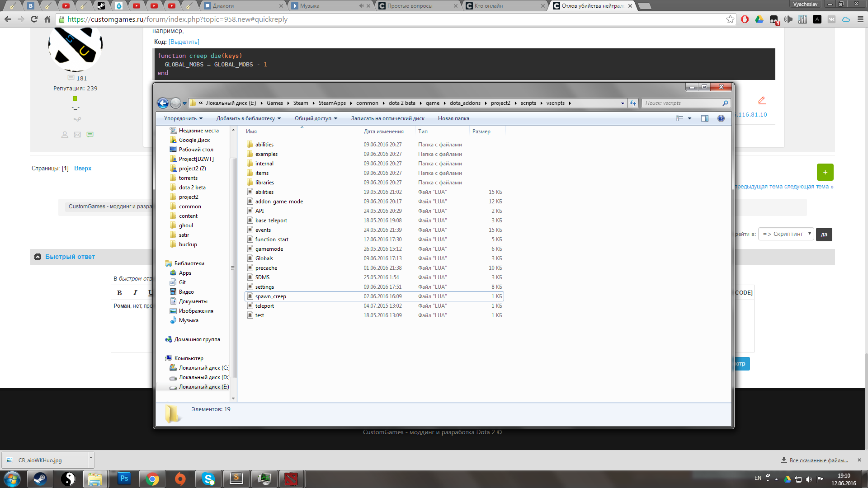Click the address bar refresh icon

point(632,103)
